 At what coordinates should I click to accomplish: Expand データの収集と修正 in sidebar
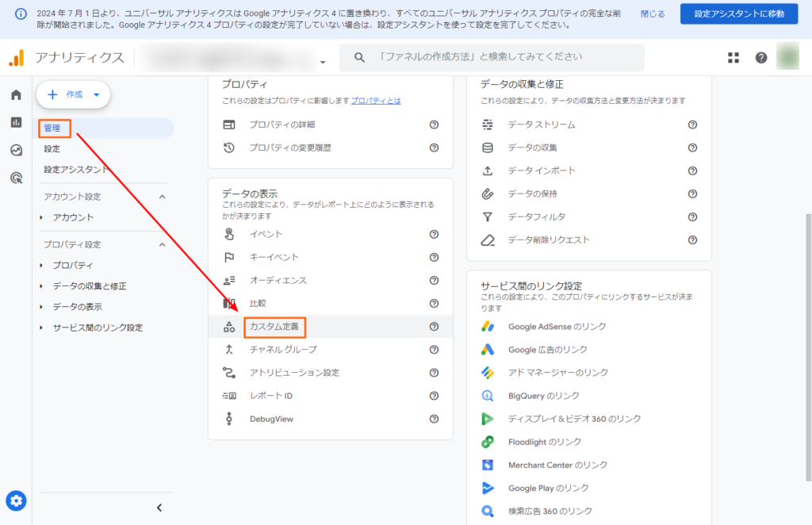click(x=41, y=285)
